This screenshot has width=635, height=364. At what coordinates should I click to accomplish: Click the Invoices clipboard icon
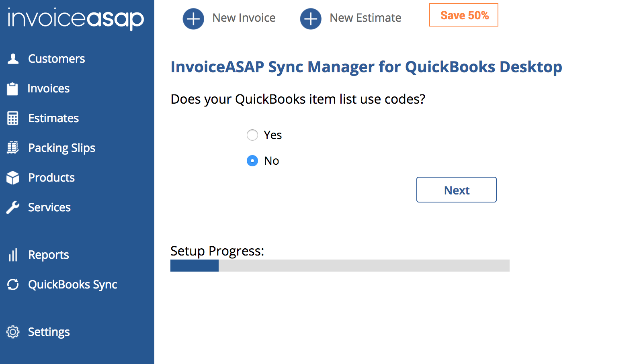pyautogui.click(x=12, y=88)
